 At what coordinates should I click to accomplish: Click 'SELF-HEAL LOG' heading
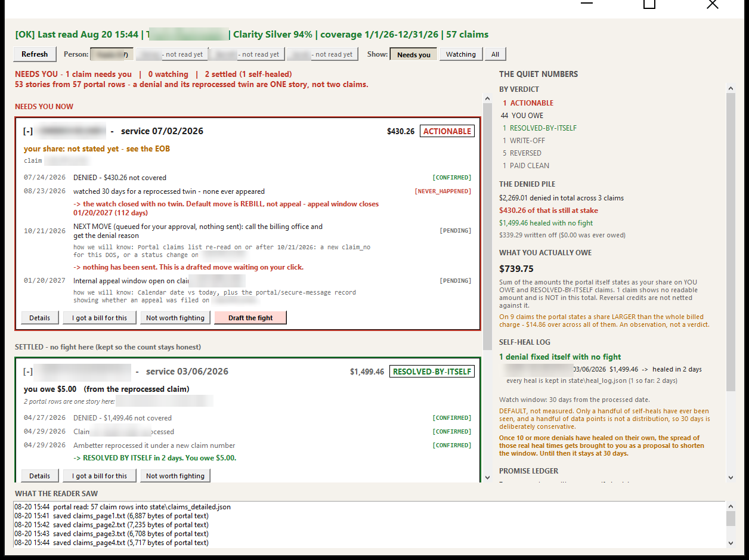pyautogui.click(x=525, y=342)
